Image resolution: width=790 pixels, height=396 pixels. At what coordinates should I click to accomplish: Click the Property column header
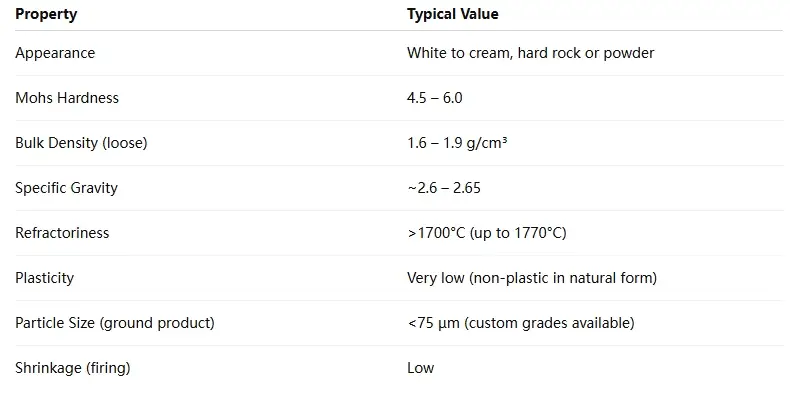[46, 14]
